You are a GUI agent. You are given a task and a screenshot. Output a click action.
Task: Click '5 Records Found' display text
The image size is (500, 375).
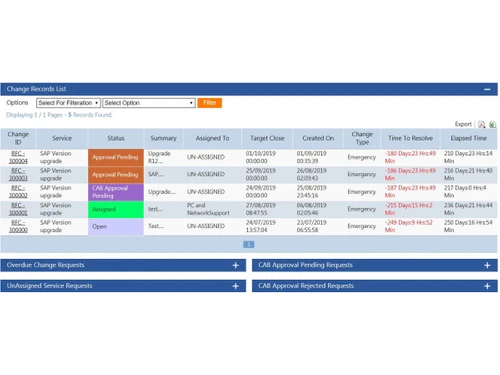coord(90,115)
